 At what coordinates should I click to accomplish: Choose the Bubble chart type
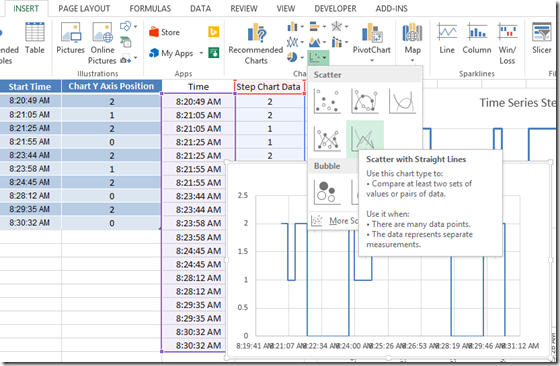click(326, 193)
